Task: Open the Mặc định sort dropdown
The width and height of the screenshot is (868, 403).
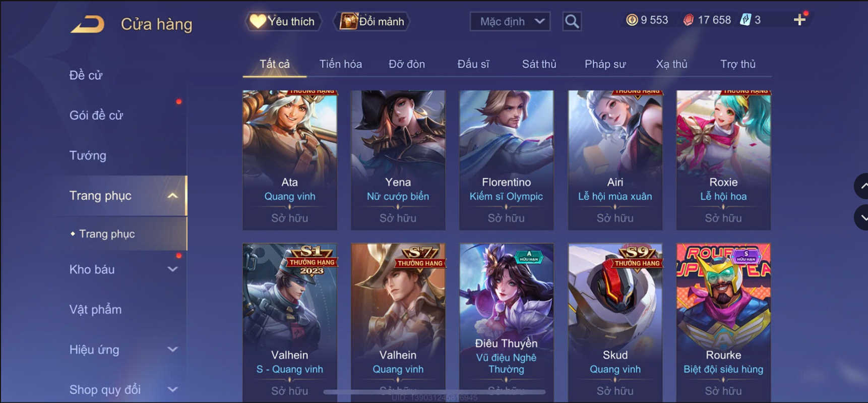Action: tap(510, 22)
